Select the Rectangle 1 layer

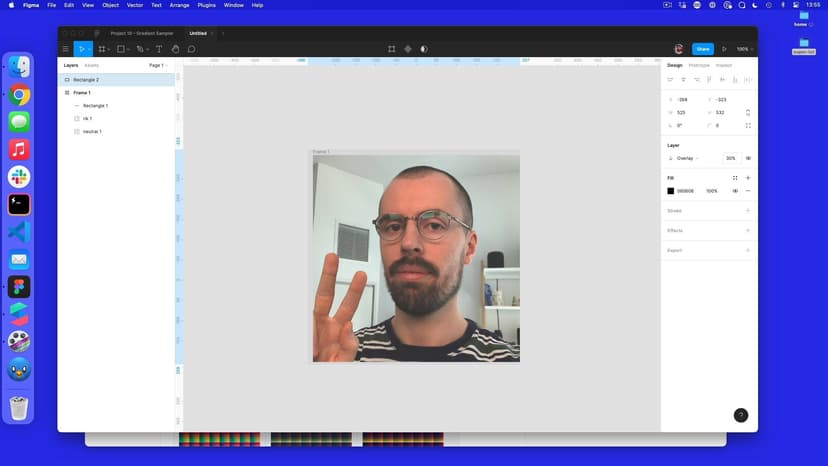(116, 106)
